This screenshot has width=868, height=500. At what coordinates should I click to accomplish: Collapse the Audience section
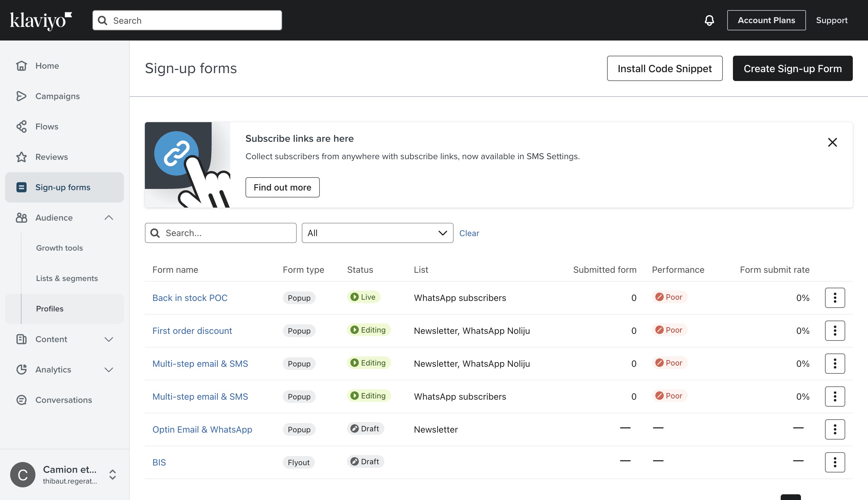[109, 218]
